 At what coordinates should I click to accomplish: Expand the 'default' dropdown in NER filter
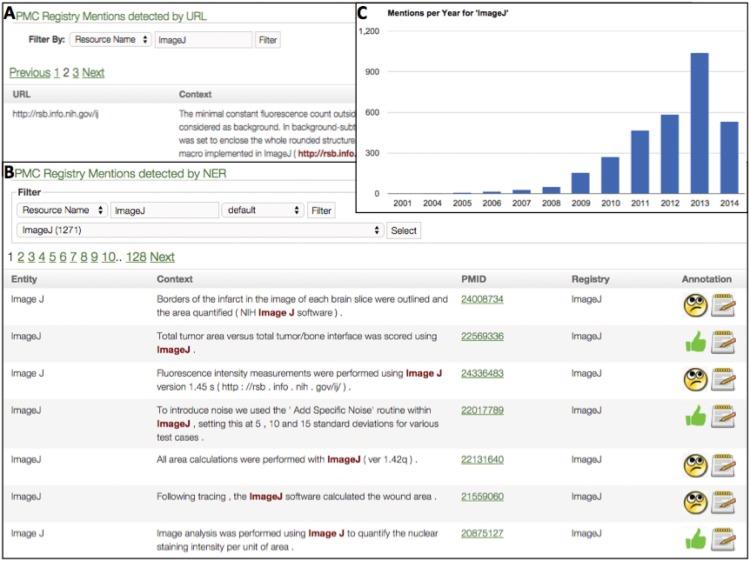(x=263, y=211)
